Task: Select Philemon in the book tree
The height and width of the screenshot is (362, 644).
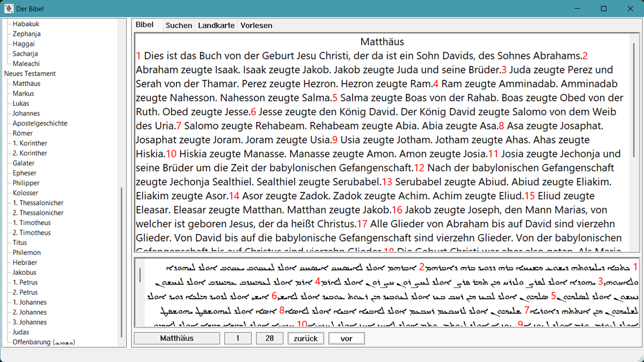Action: click(x=26, y=252)
